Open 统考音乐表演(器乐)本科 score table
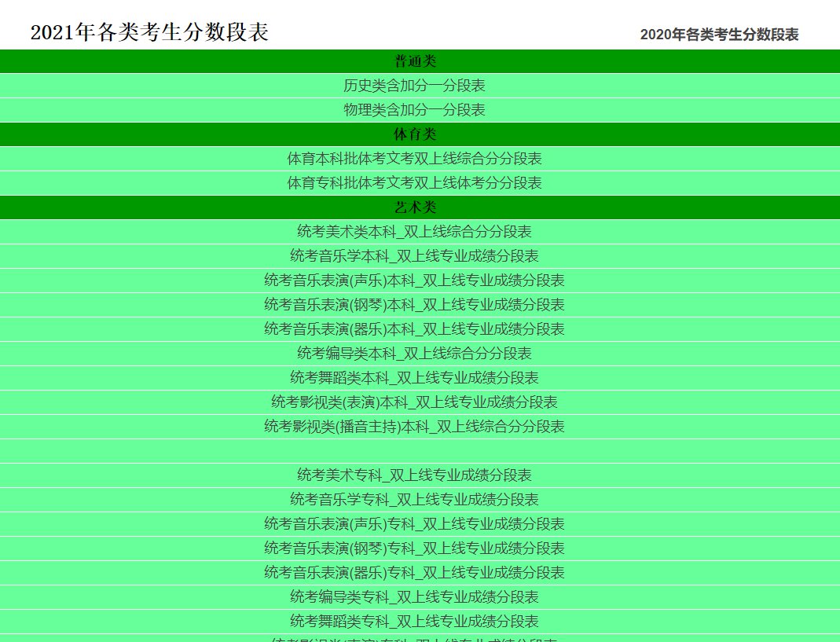 coord(414,329)
